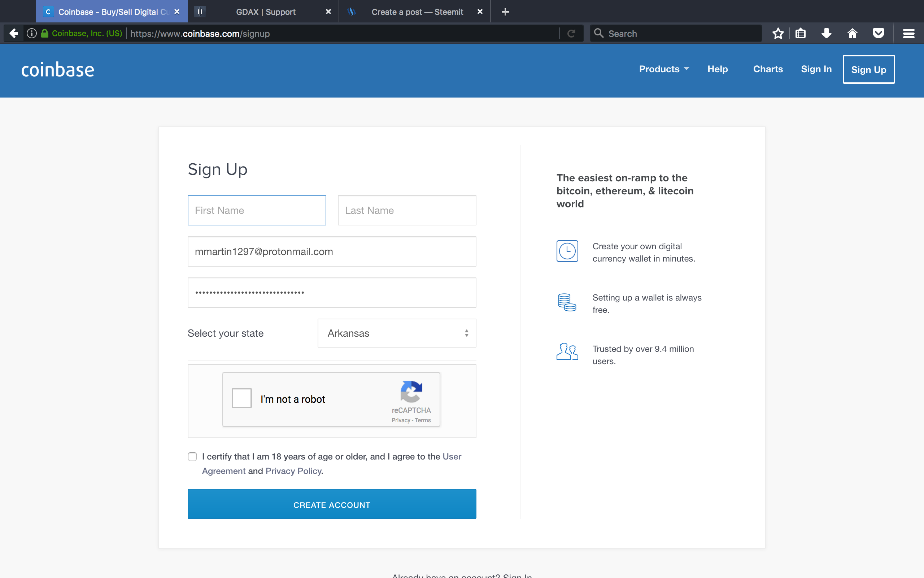Click the reCAPTCHA logo
924x578 pixels.
[x=411, y=392]
